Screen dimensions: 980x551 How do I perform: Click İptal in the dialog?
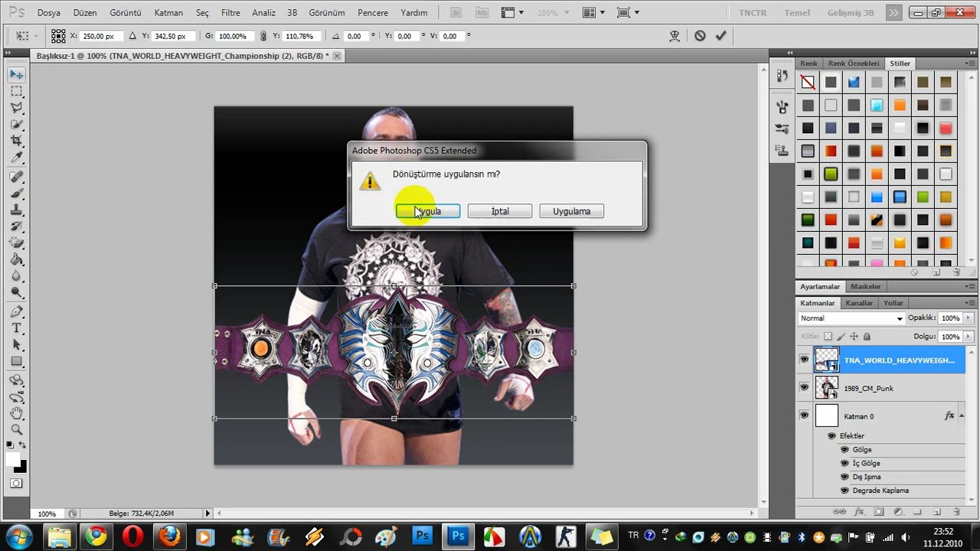[x=500, y=211]
